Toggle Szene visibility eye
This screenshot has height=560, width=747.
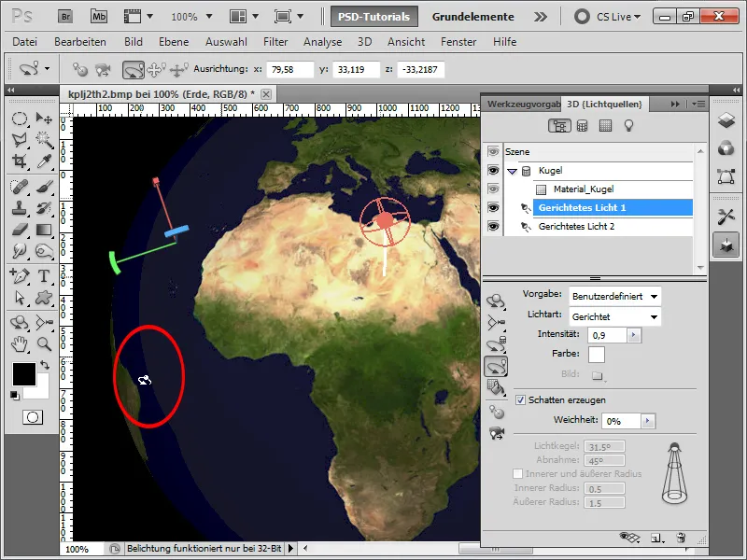[x=493, y=152]
